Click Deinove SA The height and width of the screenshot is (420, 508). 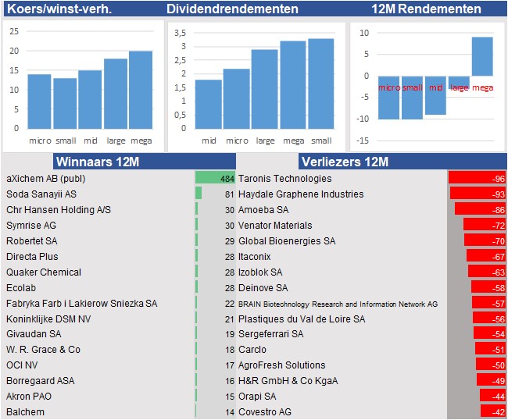click(263, 287)
